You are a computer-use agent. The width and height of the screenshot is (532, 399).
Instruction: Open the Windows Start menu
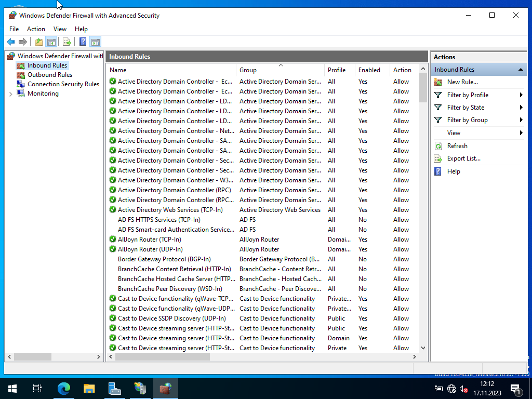coord(12,389)
